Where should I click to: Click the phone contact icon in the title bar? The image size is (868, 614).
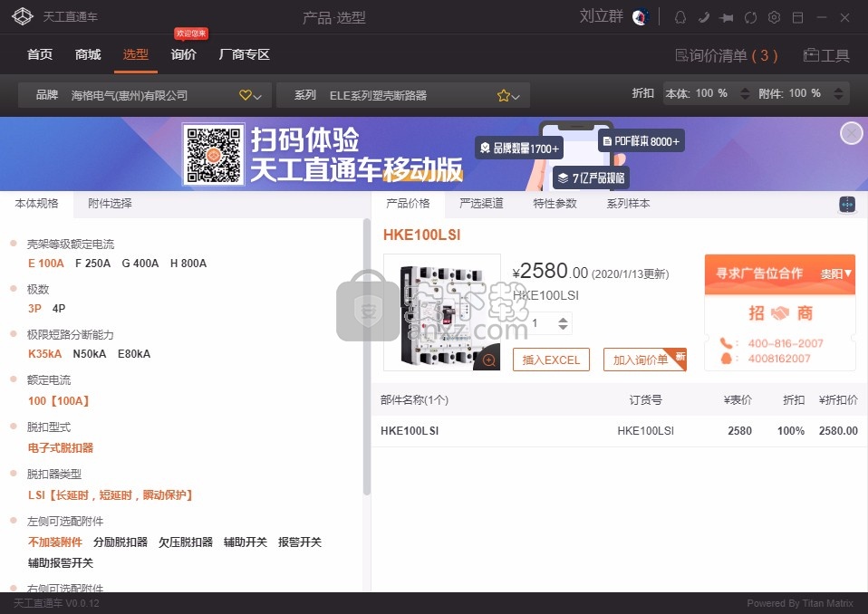[x=704, y=18]
